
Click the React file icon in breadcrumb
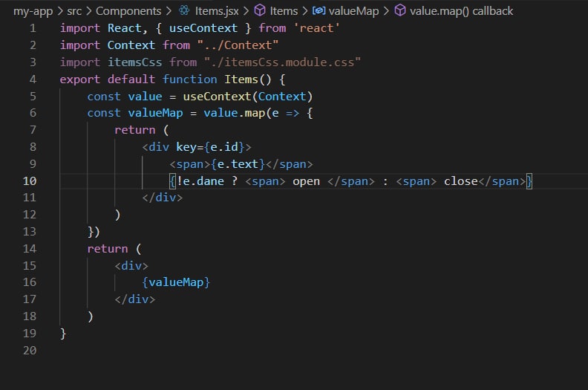click(184, 10)
